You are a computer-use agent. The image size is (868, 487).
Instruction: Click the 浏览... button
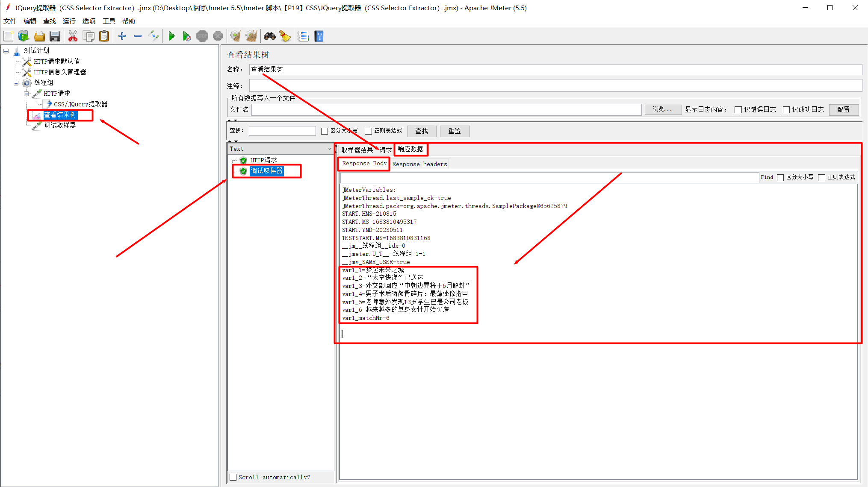(x=663, y=110)
